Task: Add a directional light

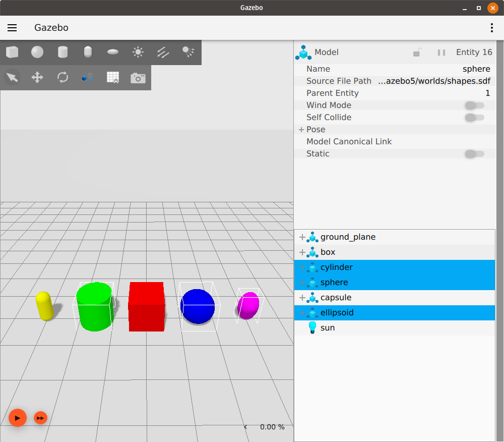Action: (163, 52)
